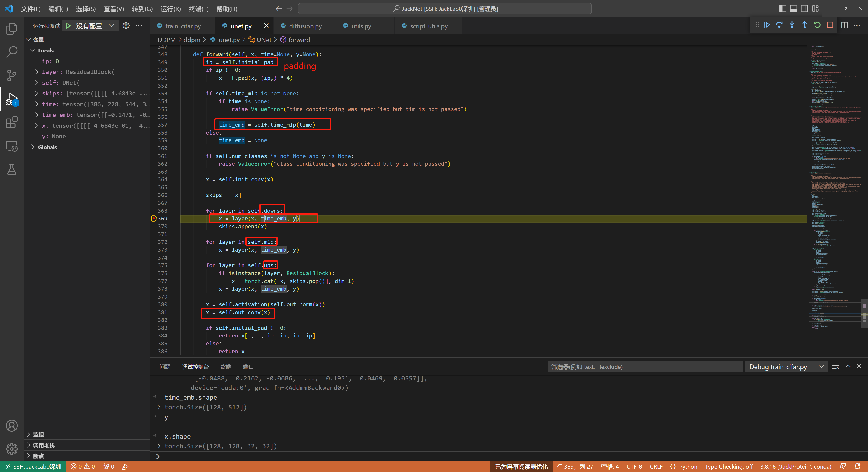Collapse the Locals scope
Screen dimensions: 868x472
(33, 51)
